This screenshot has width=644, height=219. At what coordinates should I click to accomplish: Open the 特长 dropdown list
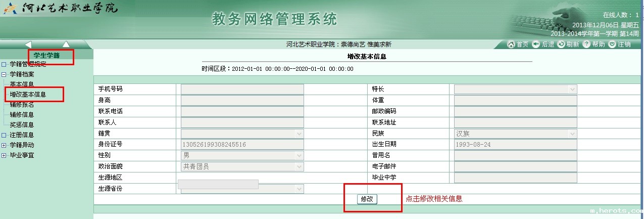point(572,89)
